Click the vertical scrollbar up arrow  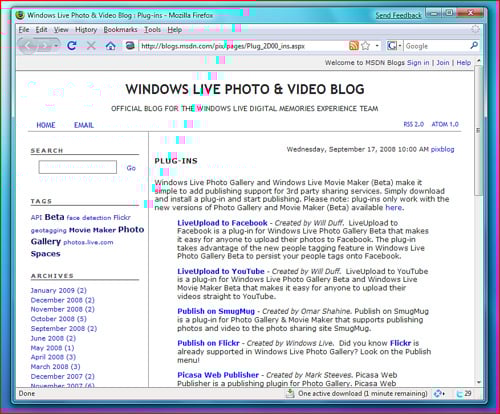479,61
